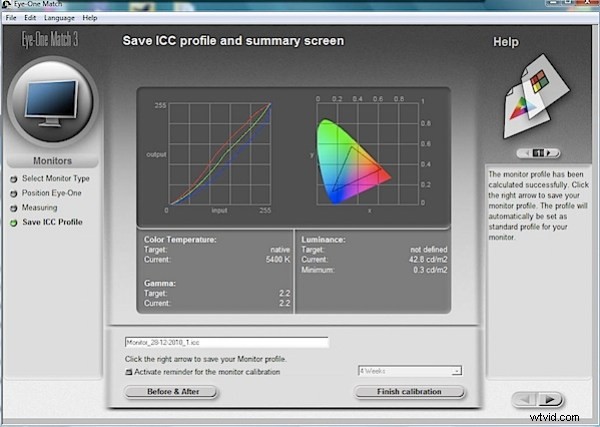Click the help page previous arrow

click(528, 153)
